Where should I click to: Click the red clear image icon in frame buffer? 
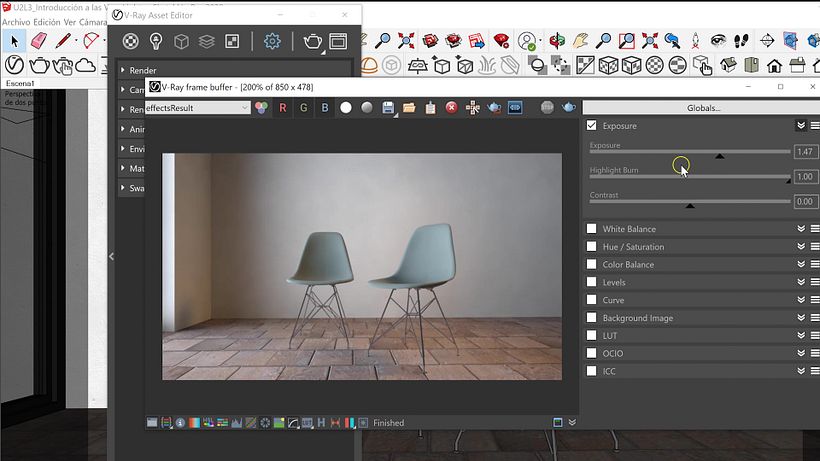(x=451, y=107)
